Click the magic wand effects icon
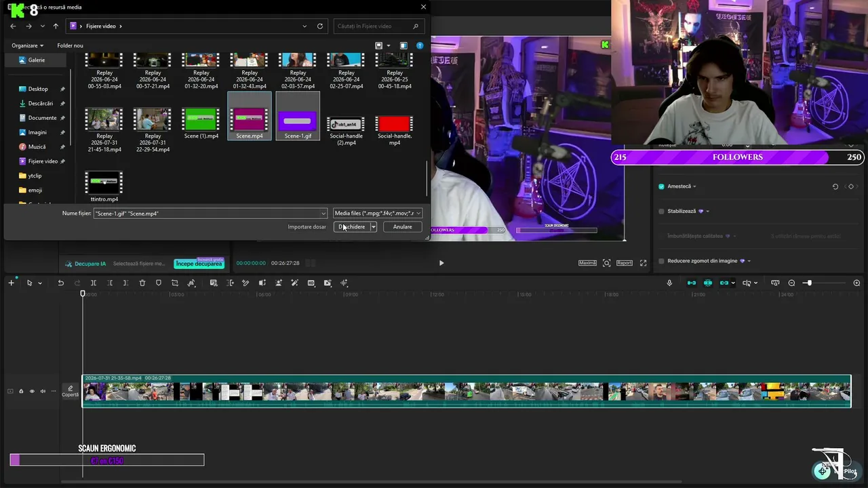This screenshot has height=488, width=868. [294, 283]
